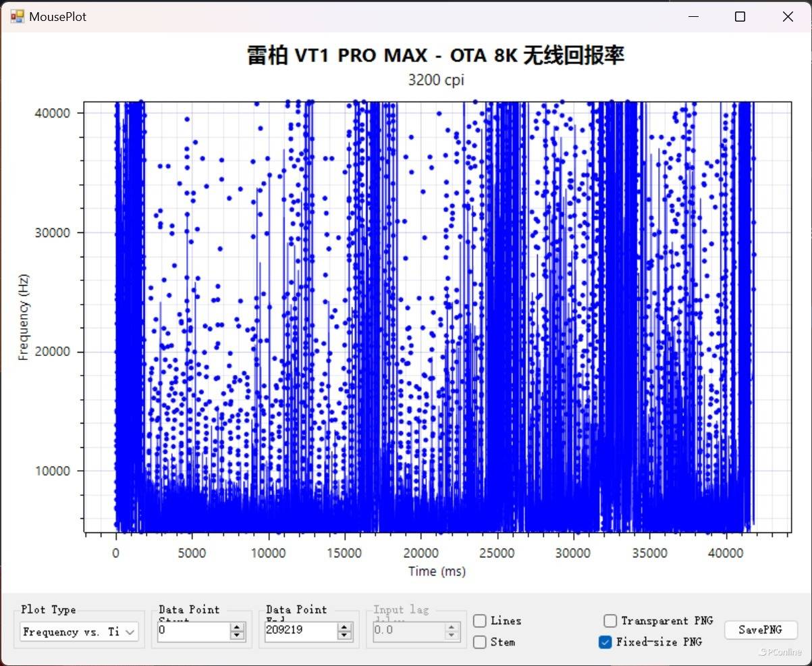Enable the Stem checkbox

point(480,642)
